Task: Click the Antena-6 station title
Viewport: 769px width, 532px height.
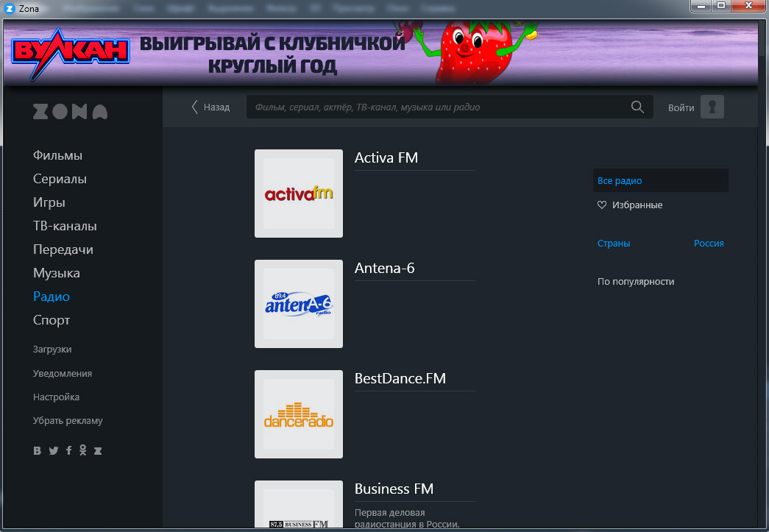Action: coord(384,268)
